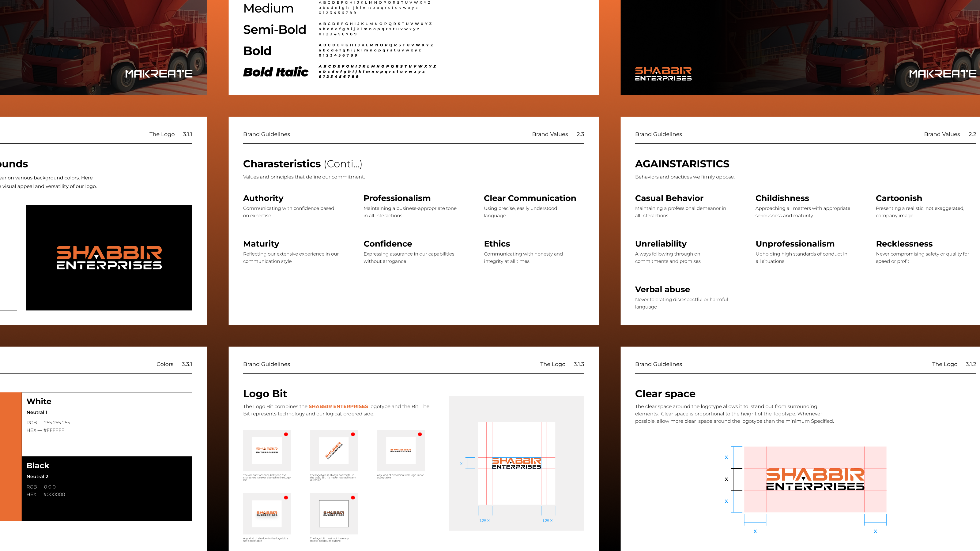Screen dimensions: 980x551
Task: Click the distorted squashed logo thumbnail
Action: (401, 450)
